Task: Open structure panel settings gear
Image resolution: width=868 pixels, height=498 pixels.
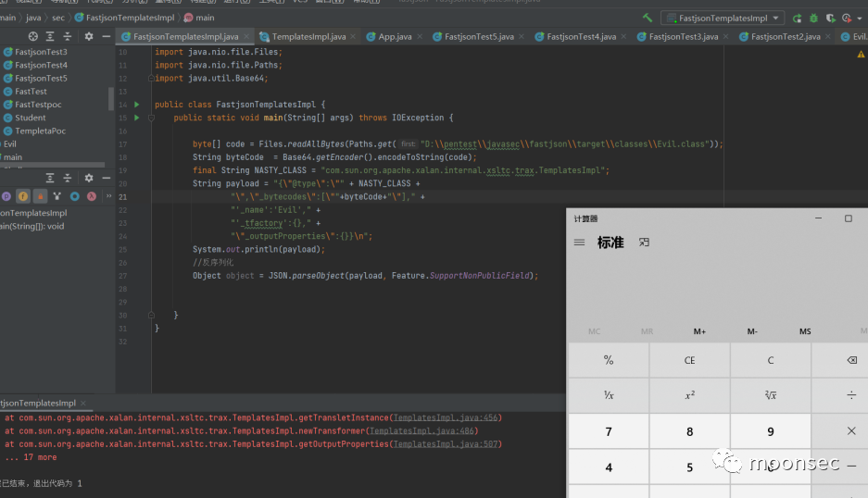Action: pyautogui.click(x=89, y=178)
